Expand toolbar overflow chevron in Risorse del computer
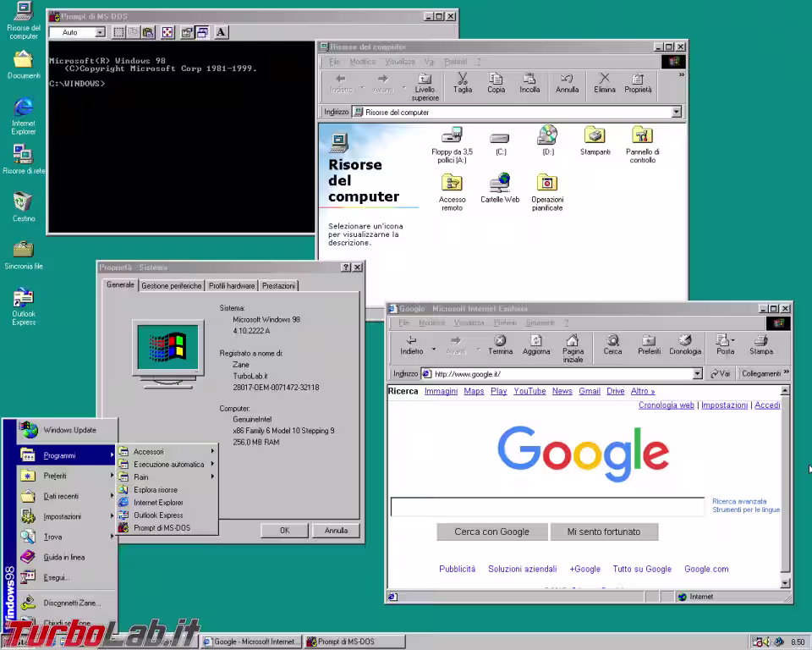Image resolution: width=812 pixels, height=650 pixels. click(682, 74)
